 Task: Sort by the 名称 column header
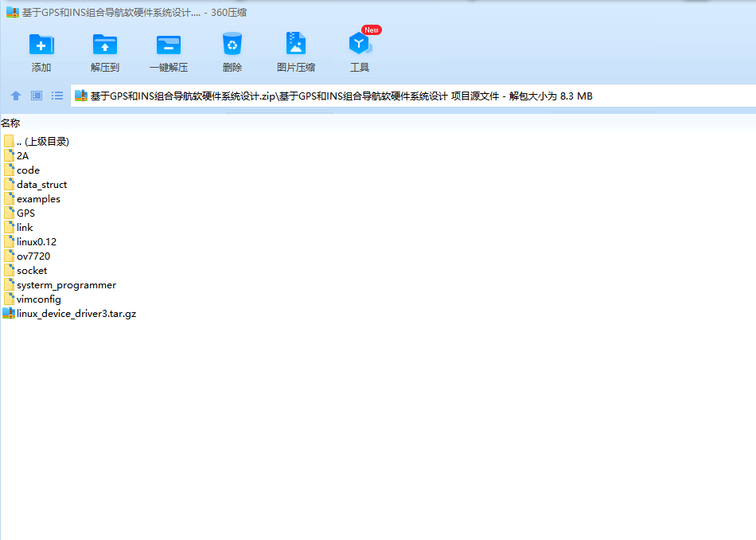click(10, 123)
